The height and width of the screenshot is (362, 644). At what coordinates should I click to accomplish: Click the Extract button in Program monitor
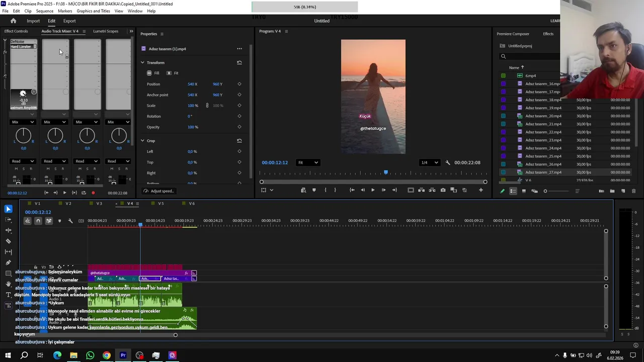click(432, 190)
